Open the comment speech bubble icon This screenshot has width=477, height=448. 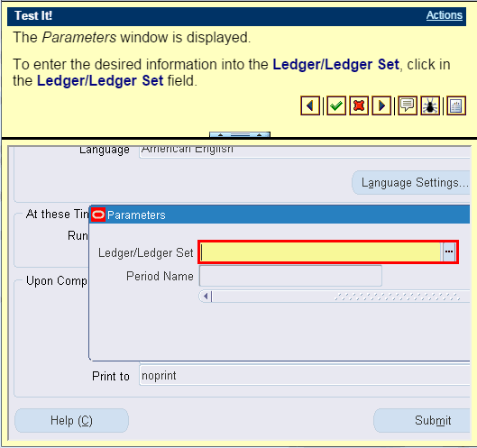click(x=408, y=105)
